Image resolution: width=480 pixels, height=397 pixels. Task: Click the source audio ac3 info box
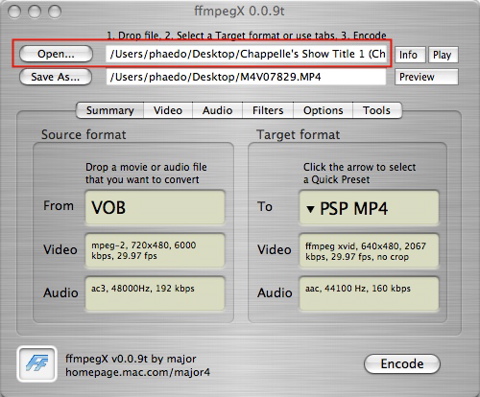(155, 294)
